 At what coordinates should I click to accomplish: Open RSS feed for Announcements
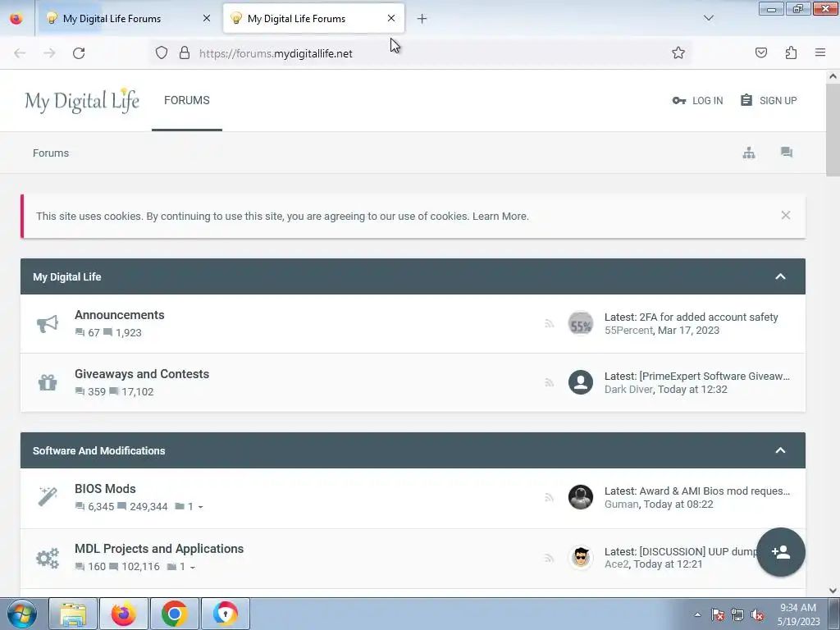tap(549, 323)
